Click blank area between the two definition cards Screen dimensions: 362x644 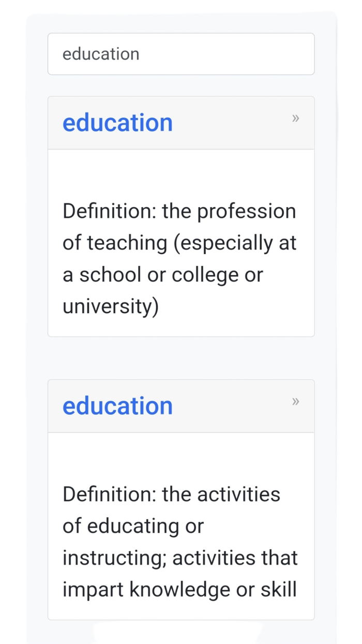pos(181,358)
